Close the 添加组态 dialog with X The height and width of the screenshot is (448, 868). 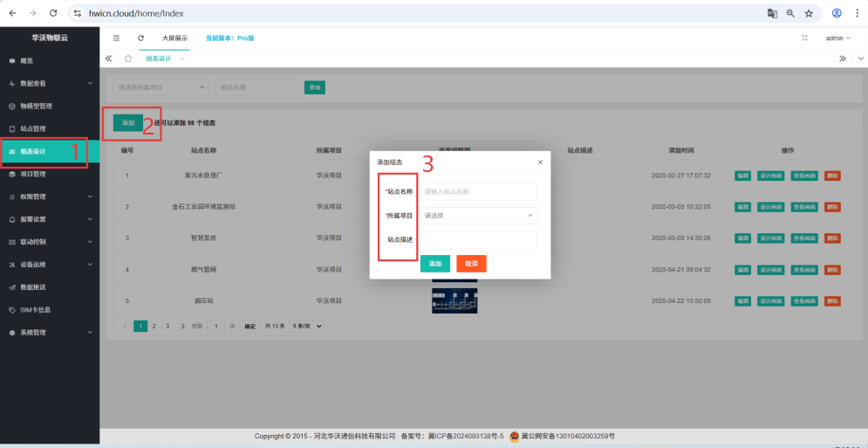click(x=540, y=162)
